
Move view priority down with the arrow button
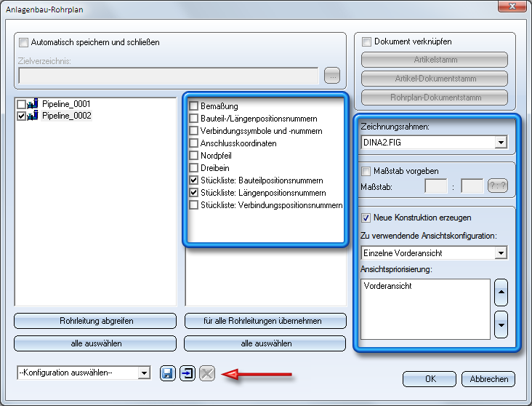(501, 325)
